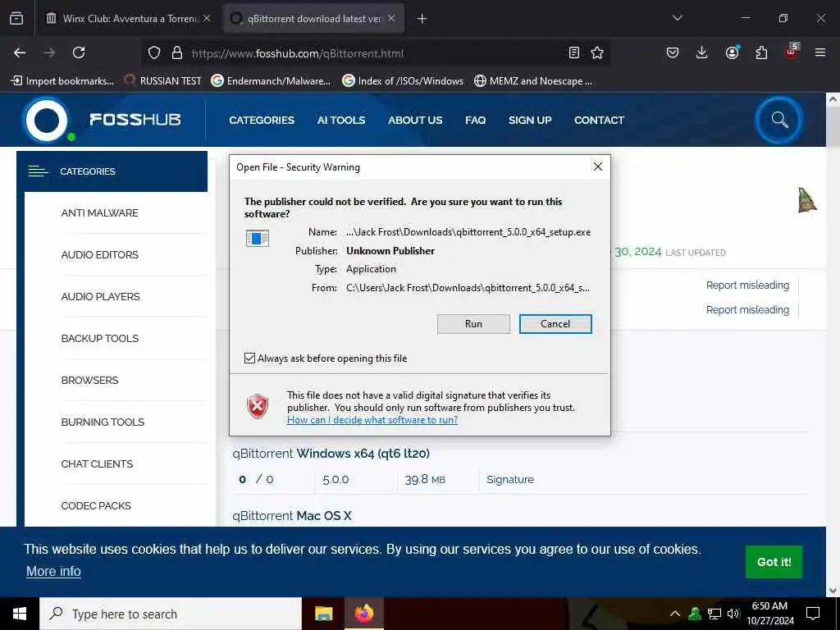This screenshot has height=630, width=840.
Task: Open AUDIO EDITORS category
Action: [99, 254]
